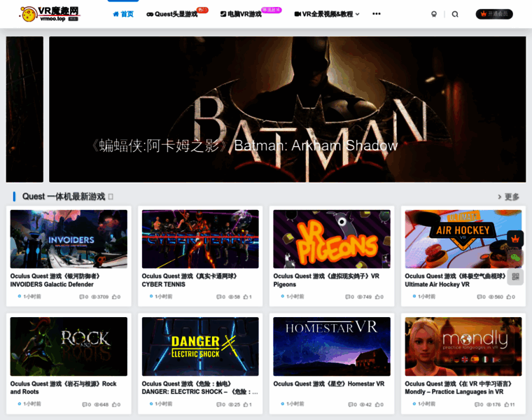This screenshot has width=532, height=420.
Task: Click the three-dots more menu icon
Action: 377,14
